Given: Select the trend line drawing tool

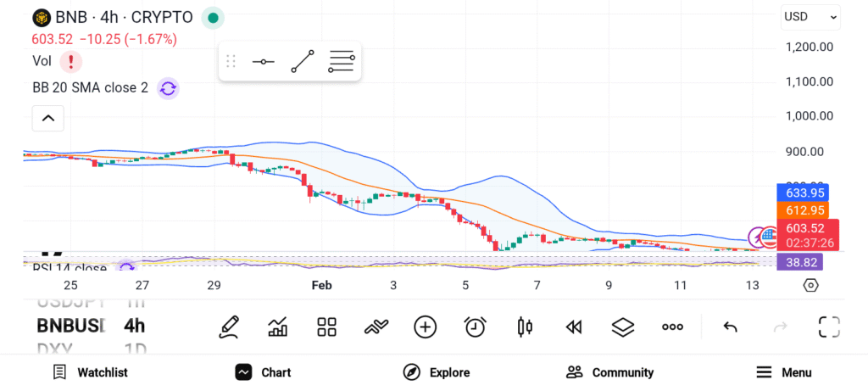Looking at the screenshot, I should click(x=302, y=61).
